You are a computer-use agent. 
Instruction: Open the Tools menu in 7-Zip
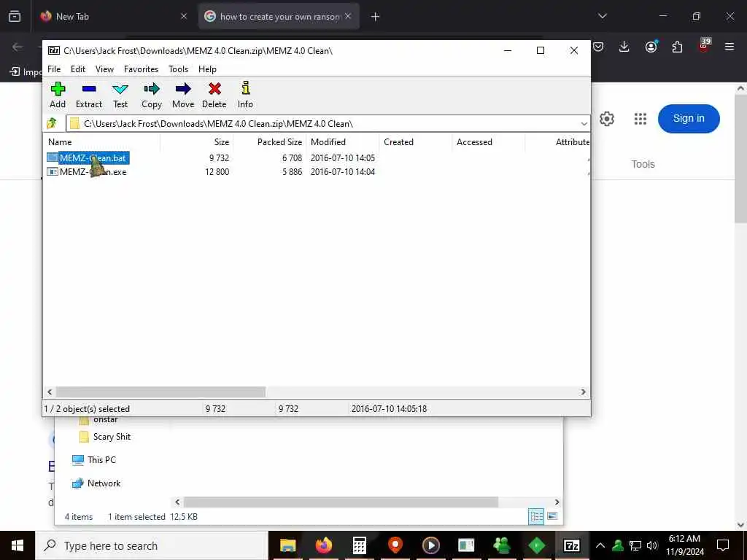click(x=178, y=69)
